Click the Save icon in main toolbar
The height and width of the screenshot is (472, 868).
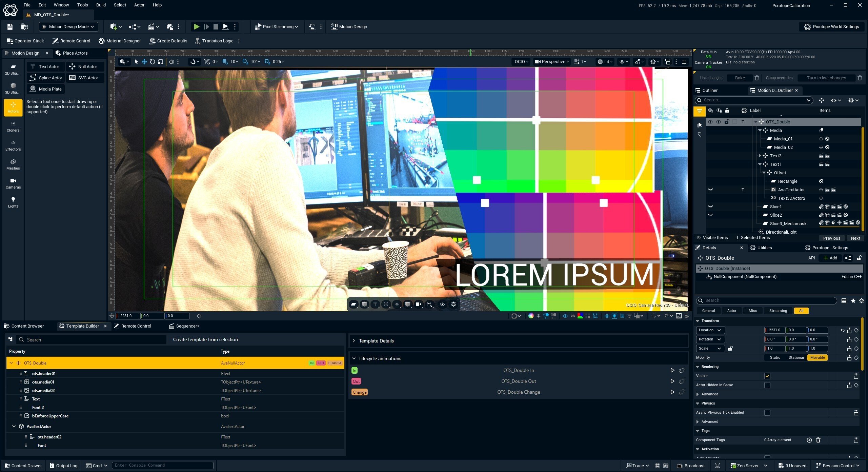pos(10,26)
